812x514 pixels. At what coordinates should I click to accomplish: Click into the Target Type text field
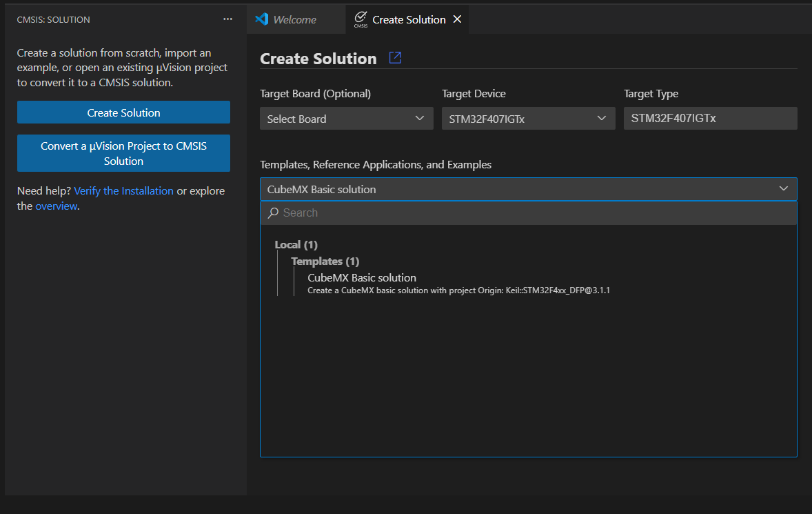(x=710, y=119)
